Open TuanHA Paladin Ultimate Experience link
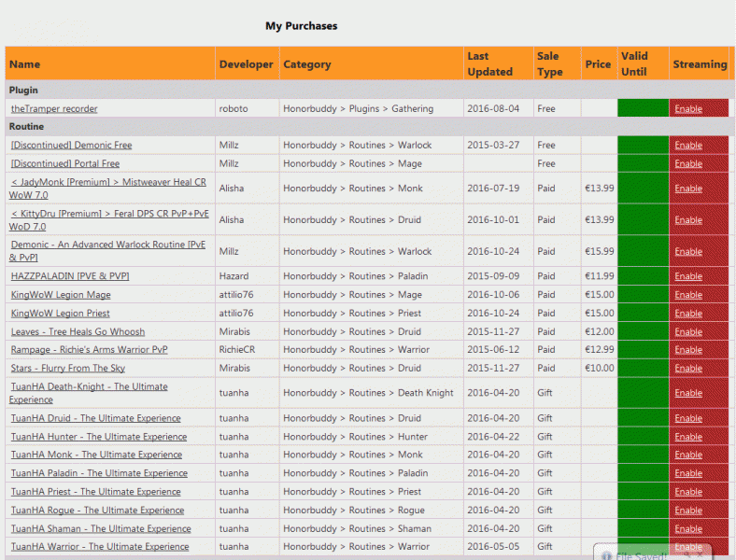 pos(99,473)
